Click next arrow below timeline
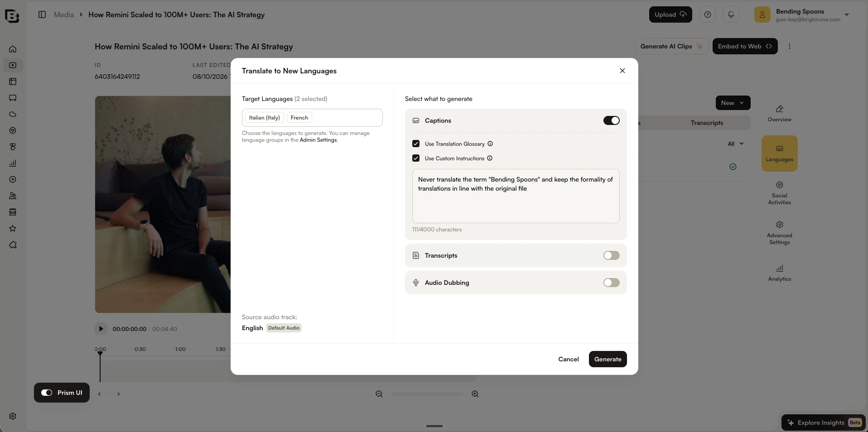 point(119,394)
